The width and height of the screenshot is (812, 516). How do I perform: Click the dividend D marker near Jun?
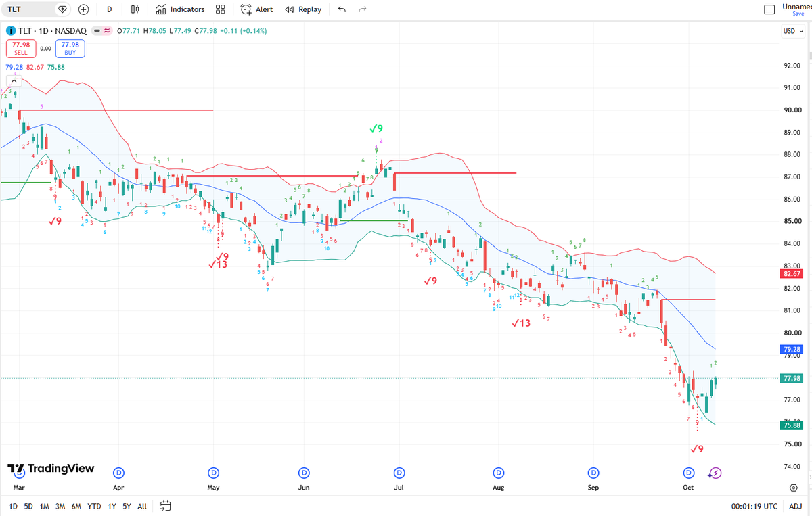304,472
